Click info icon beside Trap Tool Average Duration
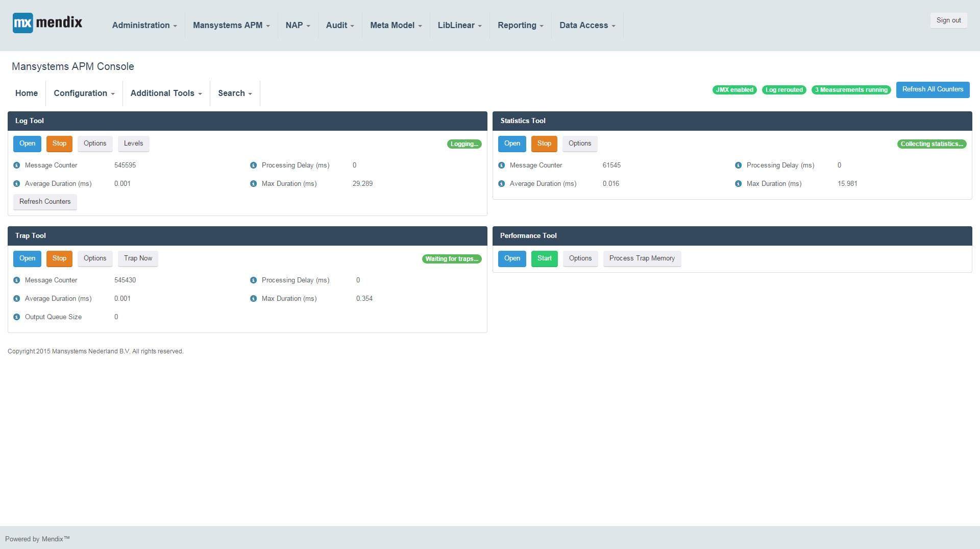 tap(16, 299)
